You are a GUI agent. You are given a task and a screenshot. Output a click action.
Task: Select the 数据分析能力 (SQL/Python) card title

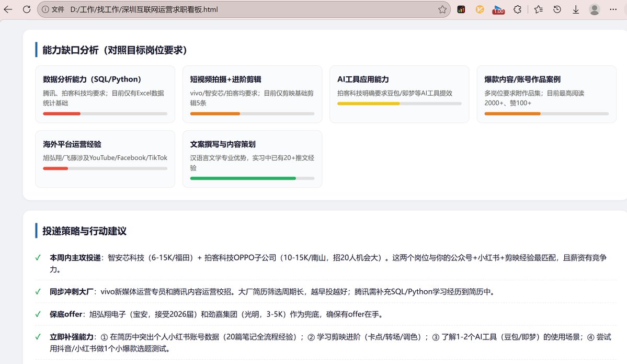click(92, 79)
